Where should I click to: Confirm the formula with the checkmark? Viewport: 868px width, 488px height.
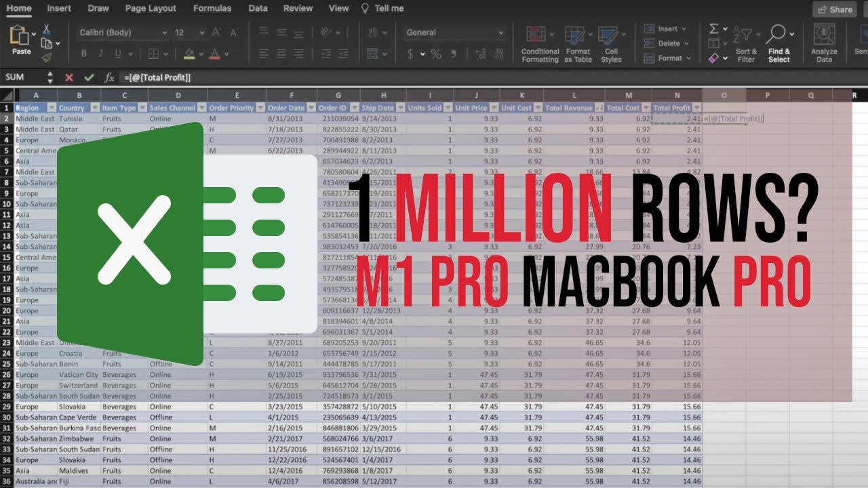[88, 77]
